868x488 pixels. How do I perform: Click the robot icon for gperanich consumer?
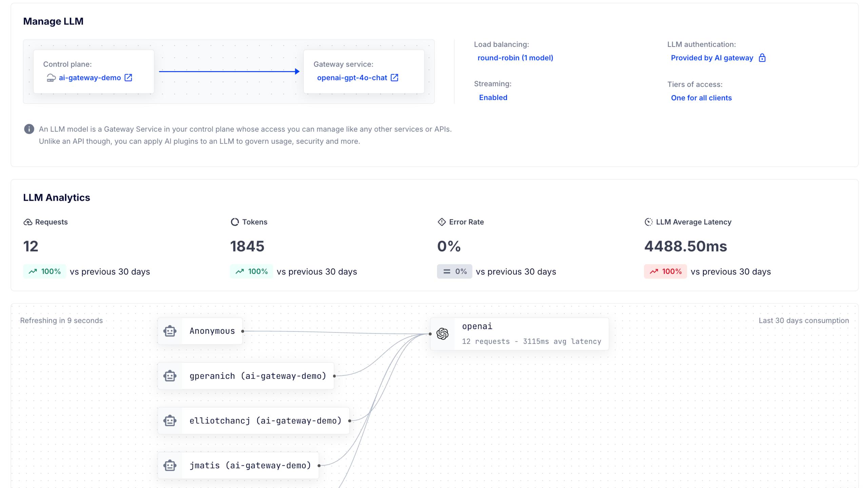170,376
